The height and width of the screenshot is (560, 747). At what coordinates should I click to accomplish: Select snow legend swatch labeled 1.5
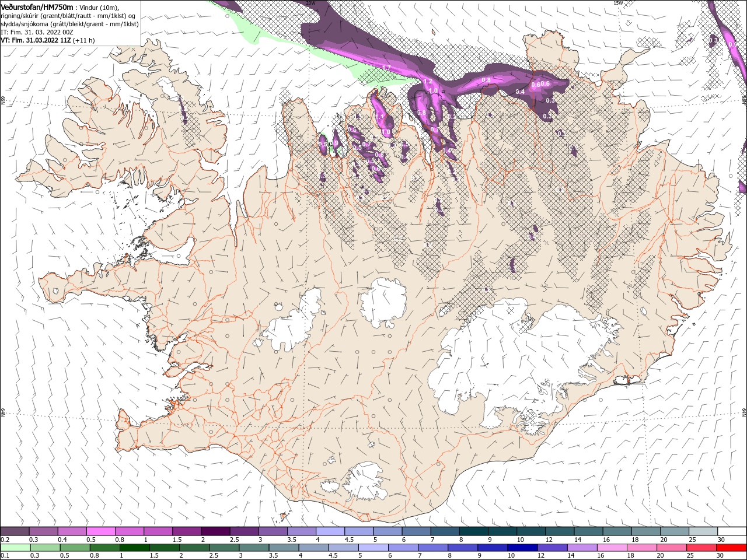[187, 531]
